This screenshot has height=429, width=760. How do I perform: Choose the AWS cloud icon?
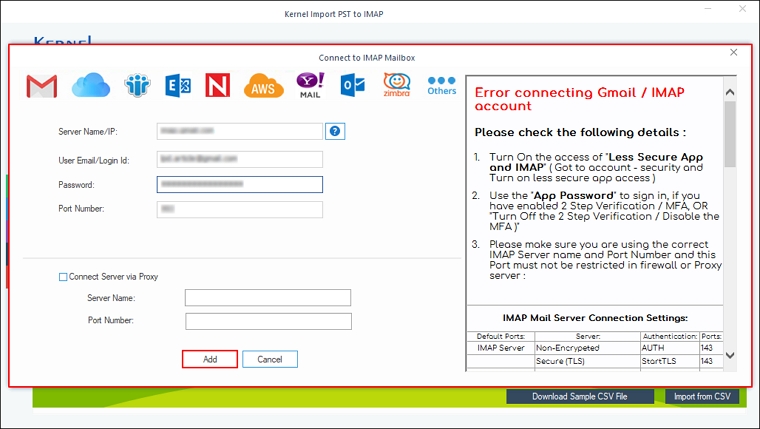point(263,86)
